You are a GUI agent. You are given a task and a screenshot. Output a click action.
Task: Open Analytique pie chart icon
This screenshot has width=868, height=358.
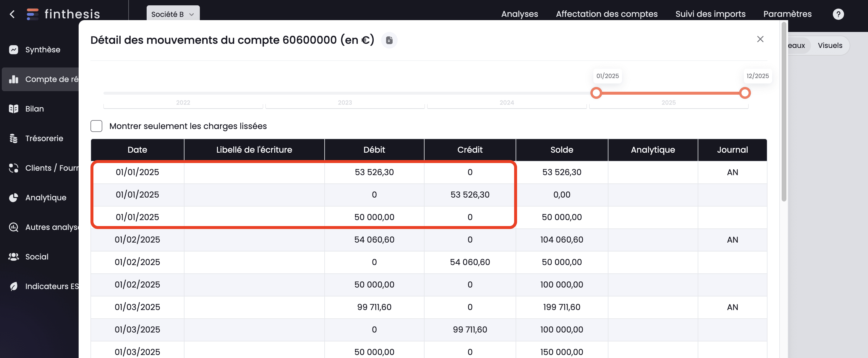tap(14, 198)
